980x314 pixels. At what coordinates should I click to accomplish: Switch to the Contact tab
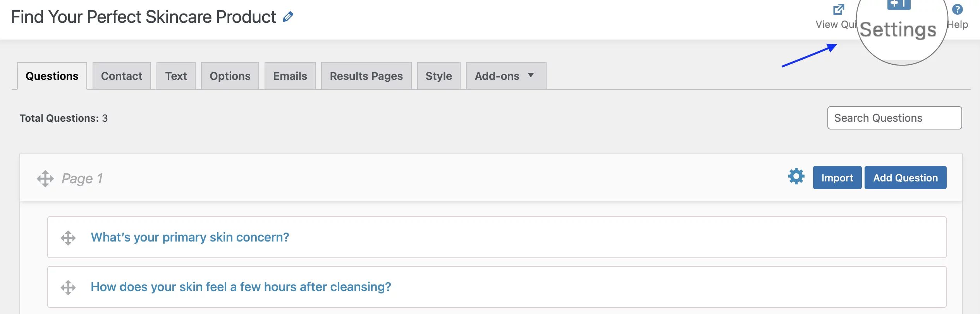click(x=122, y=76)
